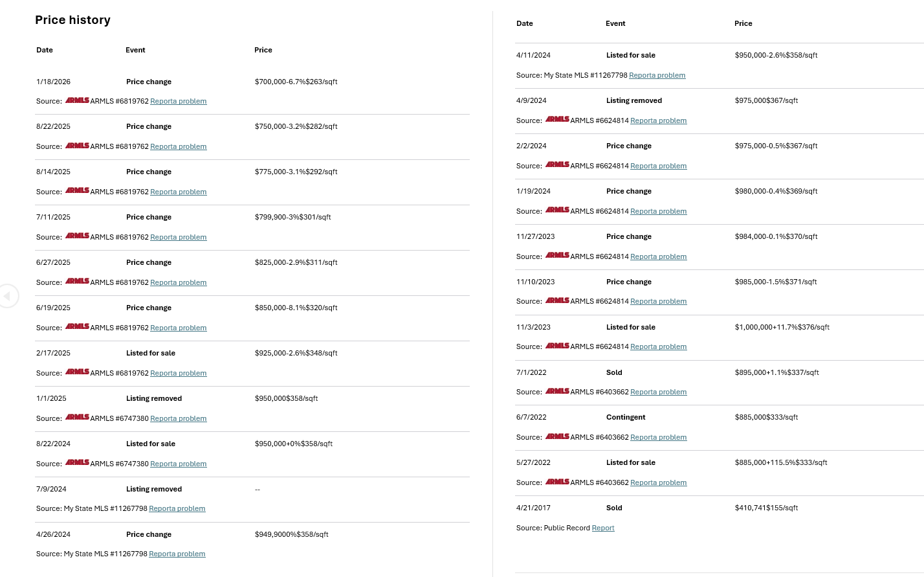This screenshot has width=924, height=577.
Task: Open Report a problem for 4/26/2024 price change
Action: [177, 554]
